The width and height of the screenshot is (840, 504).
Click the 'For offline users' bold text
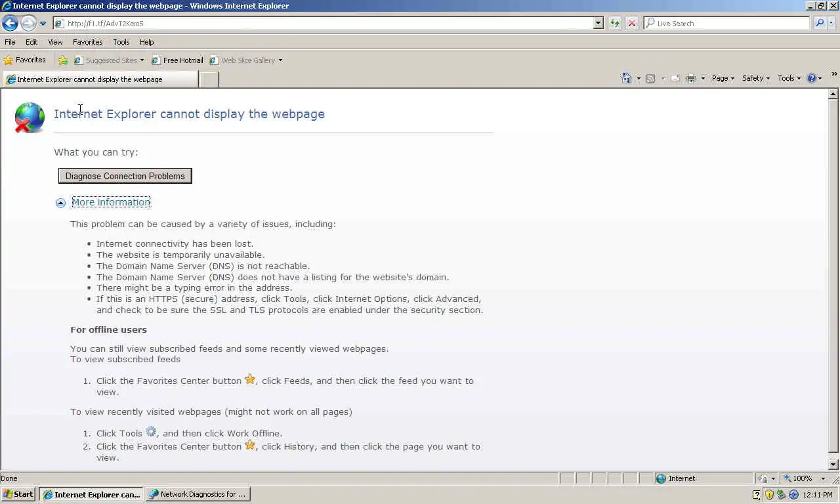(x=108, y=329)
